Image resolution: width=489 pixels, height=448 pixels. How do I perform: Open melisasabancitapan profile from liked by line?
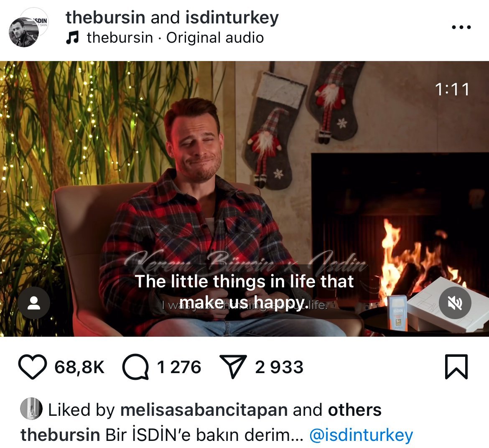[204, 410]
